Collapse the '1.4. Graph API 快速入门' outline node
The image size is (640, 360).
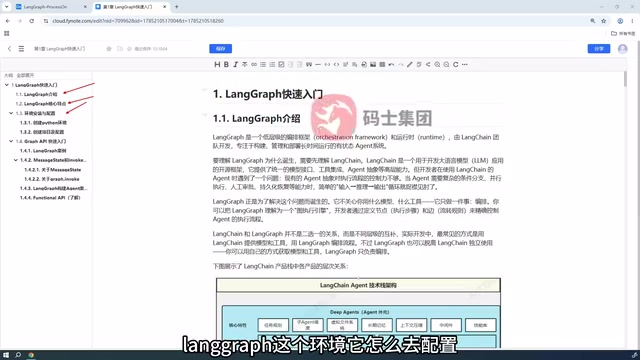(x=11, y=141)
